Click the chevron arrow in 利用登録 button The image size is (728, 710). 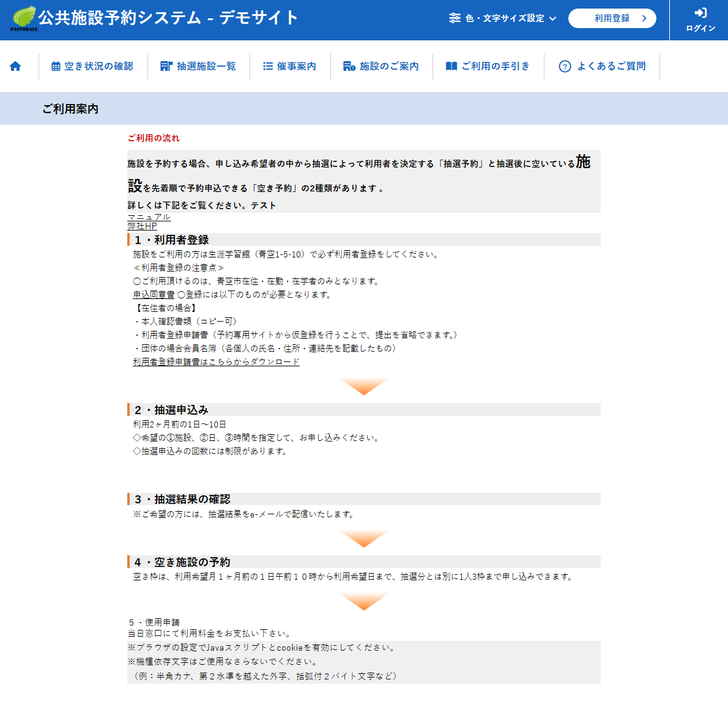[644, 18]
